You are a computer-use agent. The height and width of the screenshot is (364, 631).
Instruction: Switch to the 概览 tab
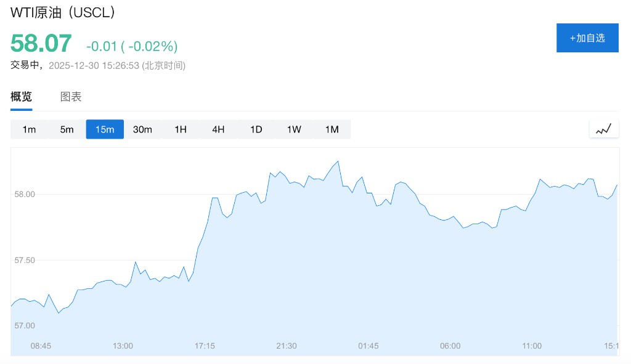(21, 97)
